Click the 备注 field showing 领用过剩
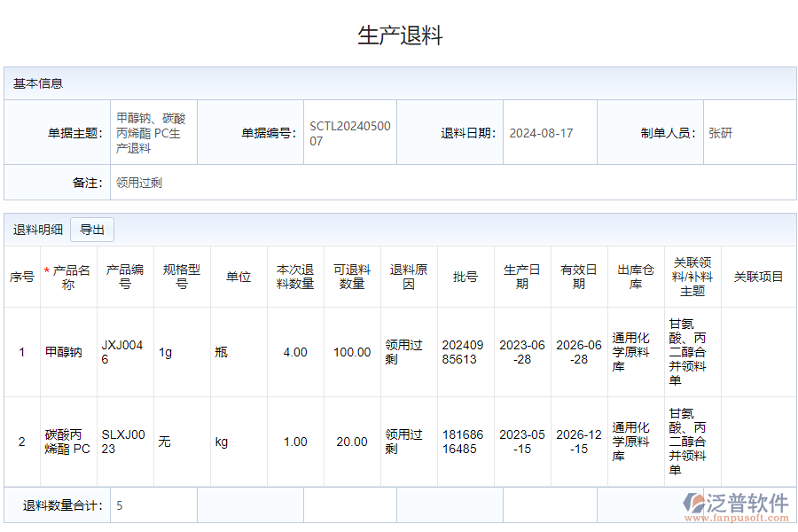The width and height of the screenshot is (798, 532). (139, 183)
